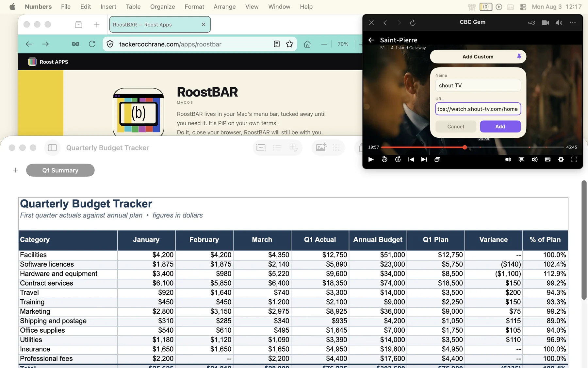Toggle the Numbers sidebar view button
Image resolution: width=588 pixels, height=368 pixels.
point(52,148)
